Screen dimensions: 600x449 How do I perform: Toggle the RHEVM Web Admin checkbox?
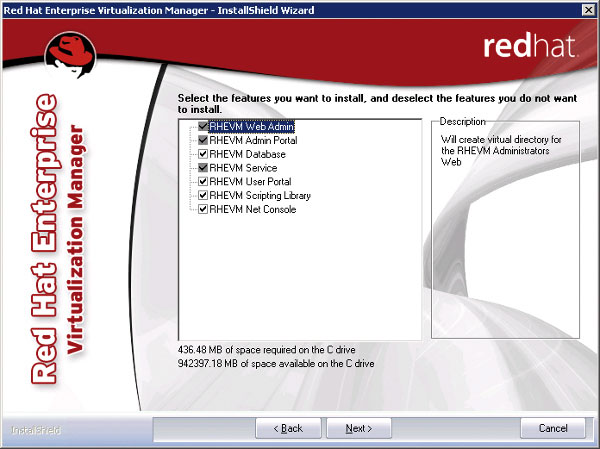click(x=203, y=126)
